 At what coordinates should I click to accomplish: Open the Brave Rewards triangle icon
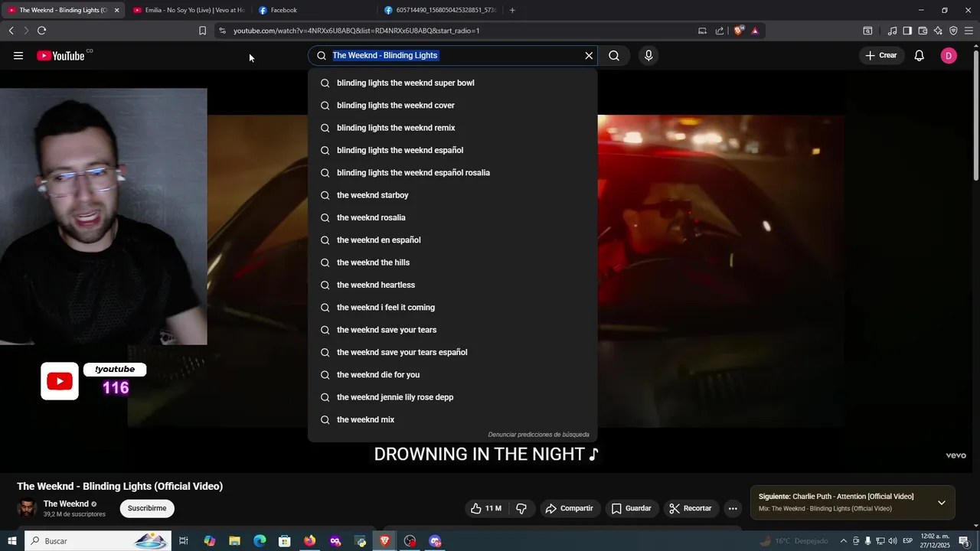755,31
